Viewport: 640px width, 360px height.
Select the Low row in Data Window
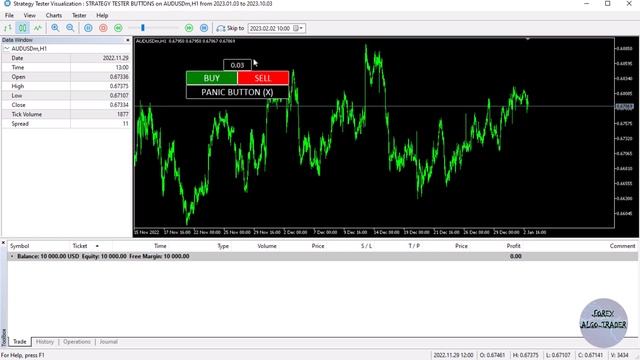[x=66, y=96]
